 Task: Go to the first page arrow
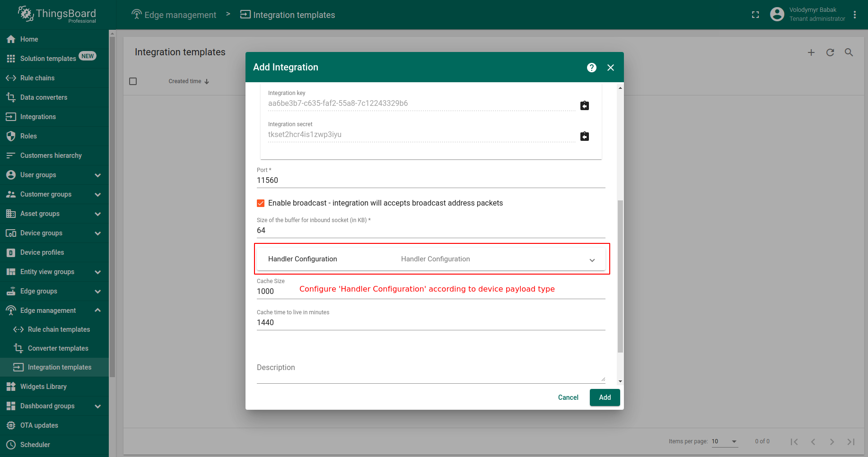pos(794,442)
